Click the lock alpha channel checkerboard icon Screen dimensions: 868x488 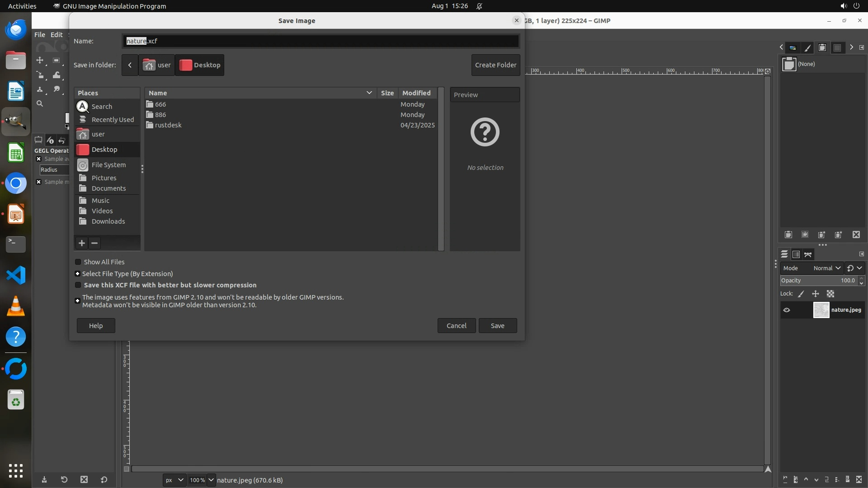[x=830, y=294]
